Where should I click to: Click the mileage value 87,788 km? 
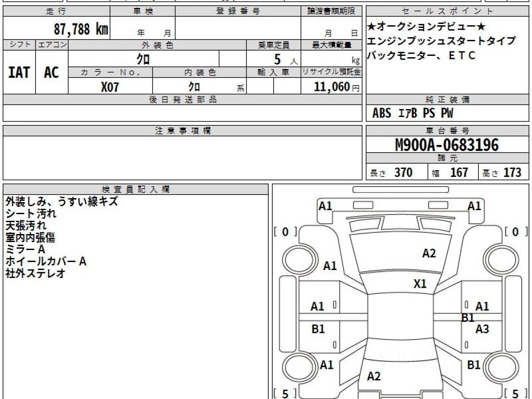pos(81,29)
